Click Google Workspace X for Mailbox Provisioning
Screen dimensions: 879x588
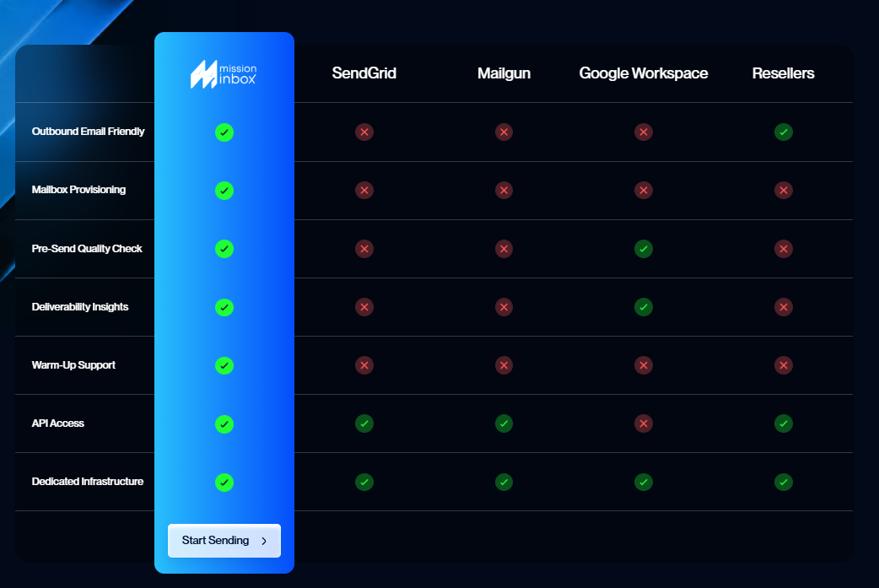(x=644, y=191)
